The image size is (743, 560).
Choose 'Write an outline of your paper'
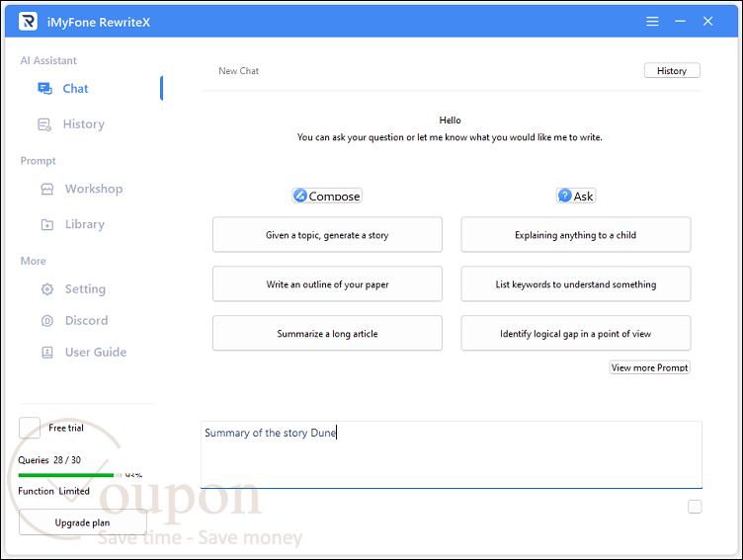pos(327,284)
